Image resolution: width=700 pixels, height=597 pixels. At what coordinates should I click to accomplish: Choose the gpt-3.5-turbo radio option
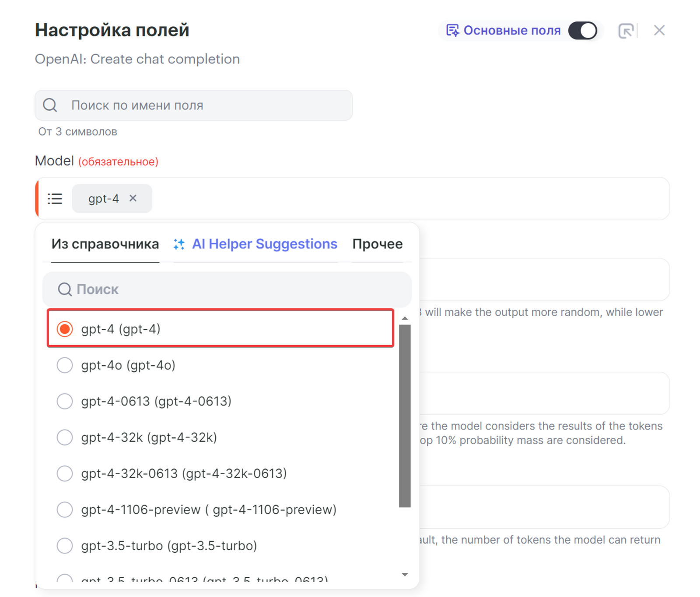click(65, 545)
